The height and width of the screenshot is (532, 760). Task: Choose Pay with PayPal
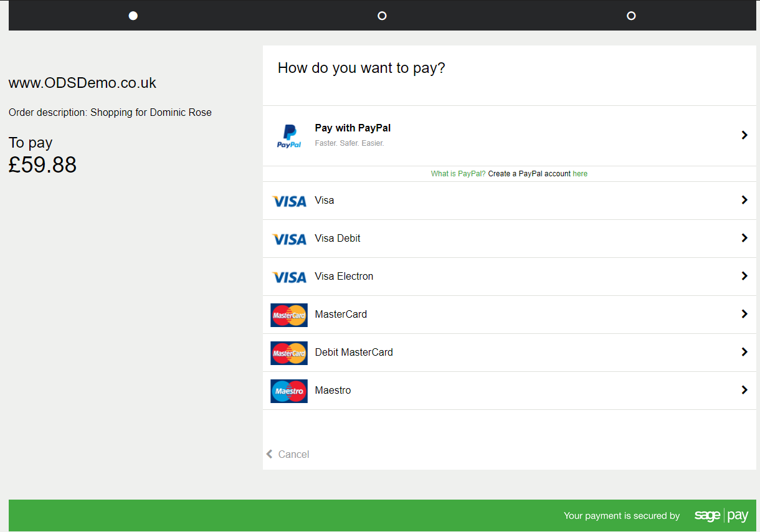point(510,136)
